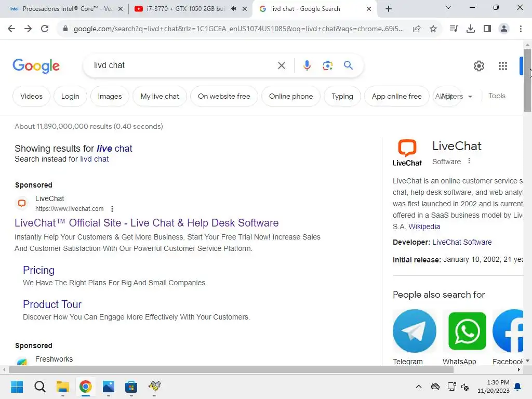Click the LiveChat logo in knowledge panel

click(407, 153)
